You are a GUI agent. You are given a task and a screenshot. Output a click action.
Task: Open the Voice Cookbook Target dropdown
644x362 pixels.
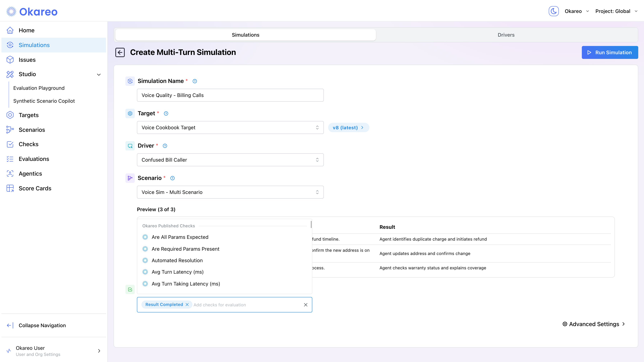click(230, 127)
